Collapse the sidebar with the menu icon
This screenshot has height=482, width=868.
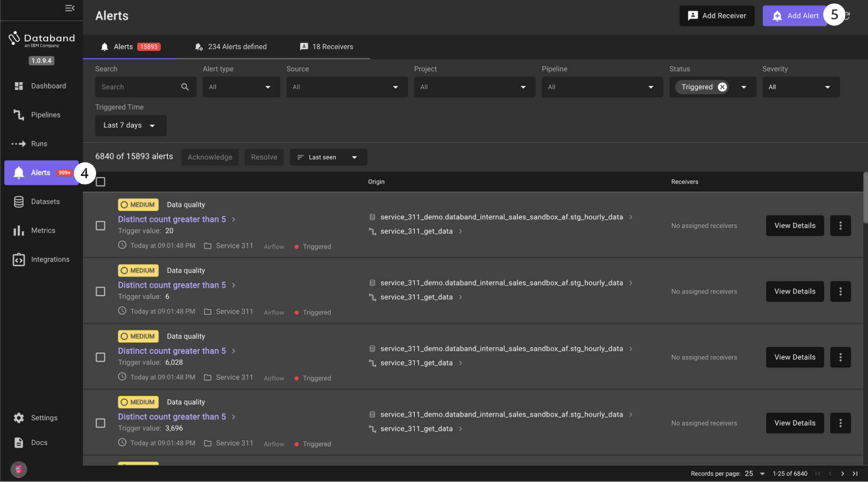coord(69,8)
